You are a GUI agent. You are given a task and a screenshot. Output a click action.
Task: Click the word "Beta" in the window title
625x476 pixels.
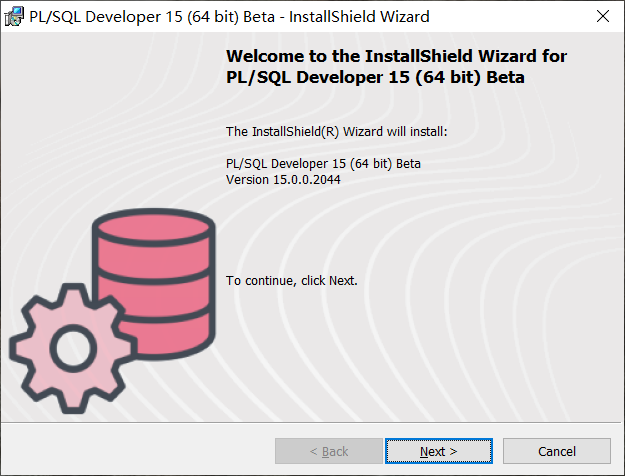259,17
